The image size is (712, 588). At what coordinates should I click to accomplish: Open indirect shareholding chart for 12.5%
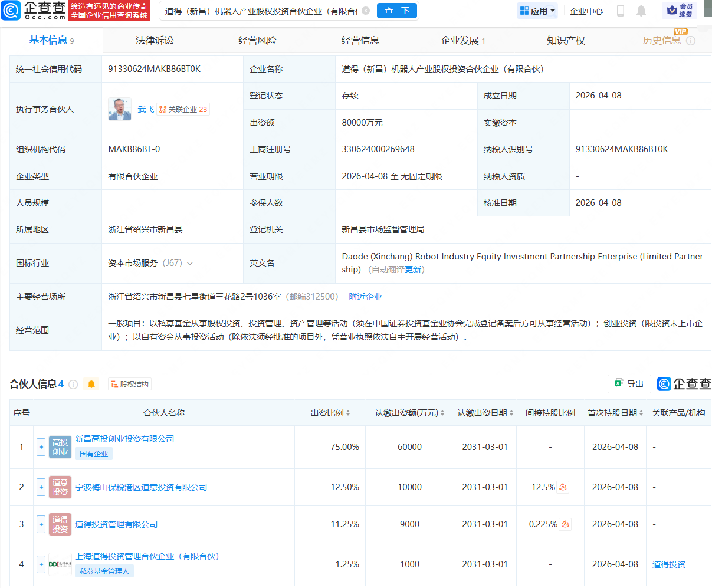click(563, 487)
